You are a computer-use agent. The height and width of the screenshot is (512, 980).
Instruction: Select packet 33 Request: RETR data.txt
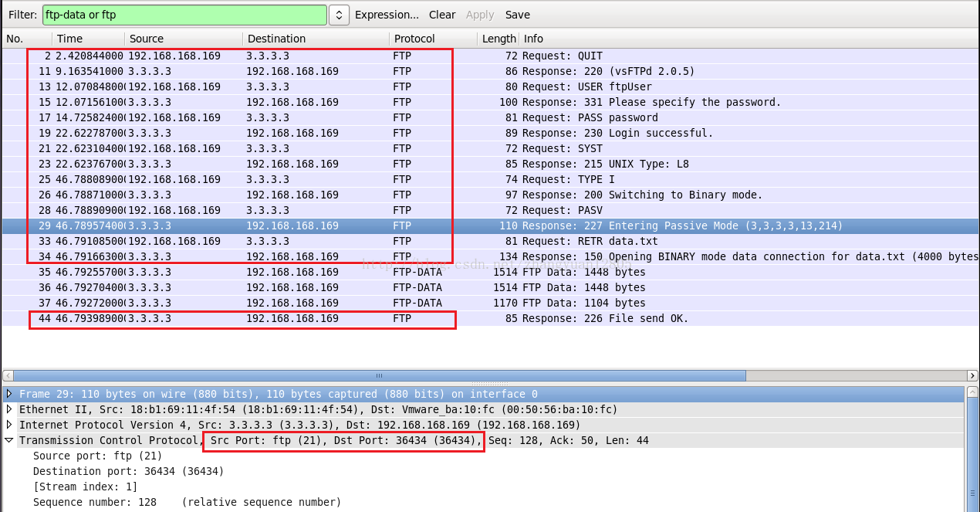(490, 241)
